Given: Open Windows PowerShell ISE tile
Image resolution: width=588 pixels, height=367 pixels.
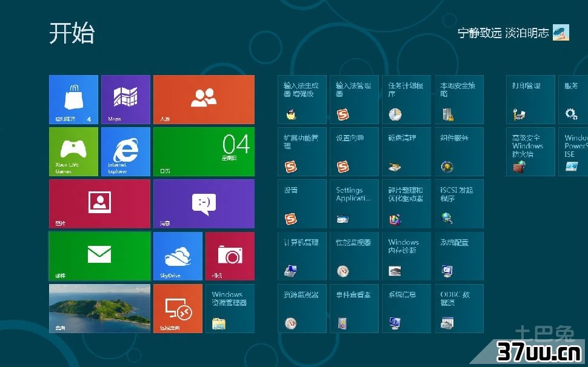Looking at the screenshot, I should click(573, 151).
